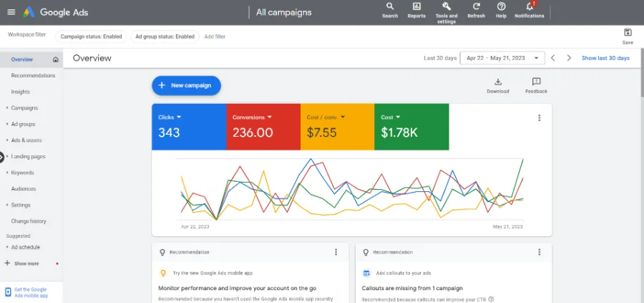The height and width of the screenshot is (303, 644).
Task: Save the workspace filter
Action: point(628,33)
